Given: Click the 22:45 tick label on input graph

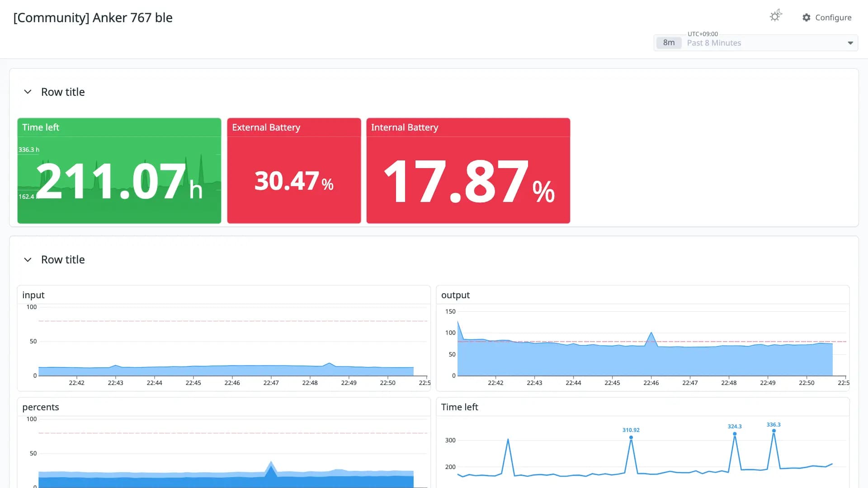Looking at the screenshot, I should tap(193, 383).
